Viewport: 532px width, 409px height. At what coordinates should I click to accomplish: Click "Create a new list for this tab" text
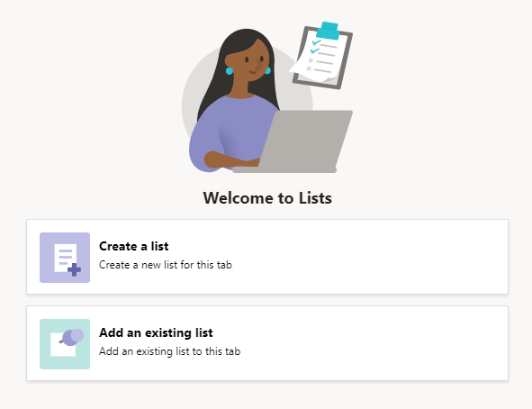pyautogui.click(x=166, y=265)
